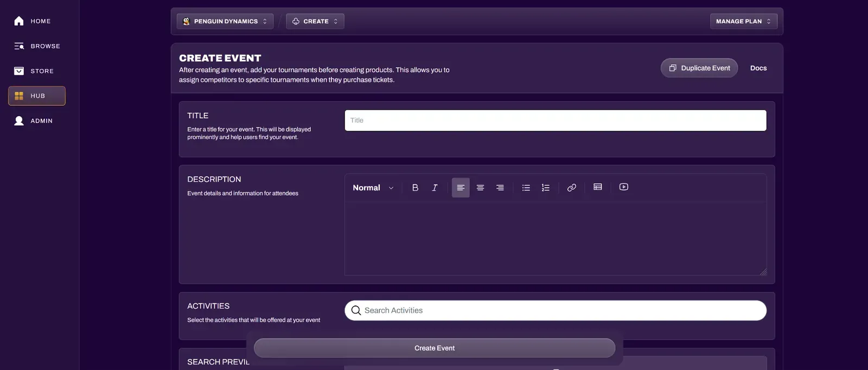Click the DESCRIPTION section label
Screen dimensions: 868x370
pos(214,180)
